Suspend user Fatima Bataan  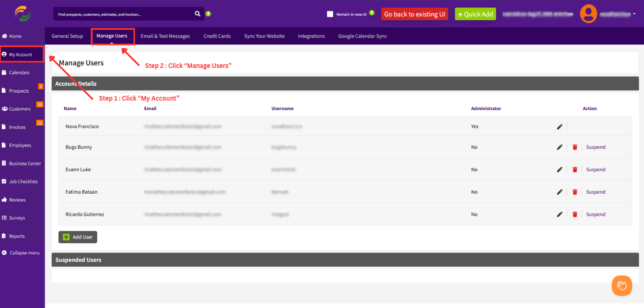(596, 192)
